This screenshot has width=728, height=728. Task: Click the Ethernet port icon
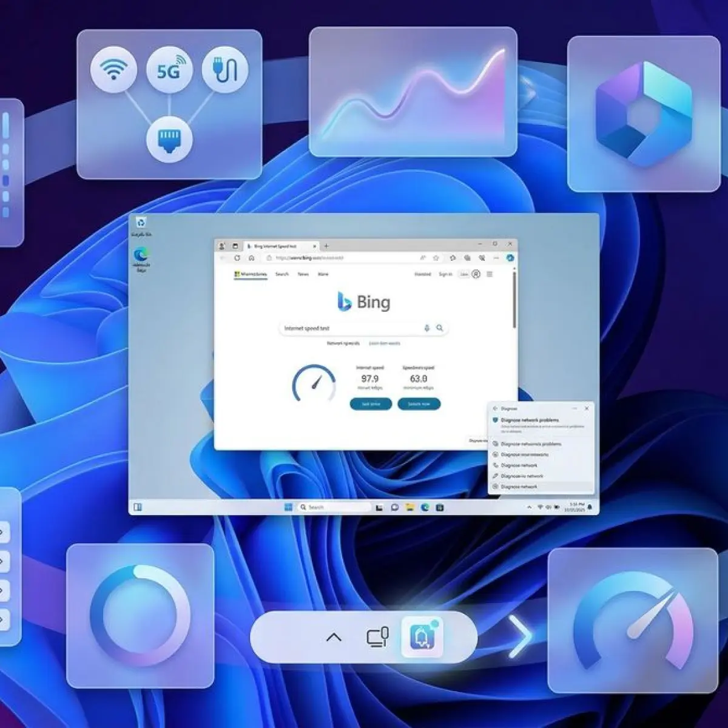pos(169,138)
